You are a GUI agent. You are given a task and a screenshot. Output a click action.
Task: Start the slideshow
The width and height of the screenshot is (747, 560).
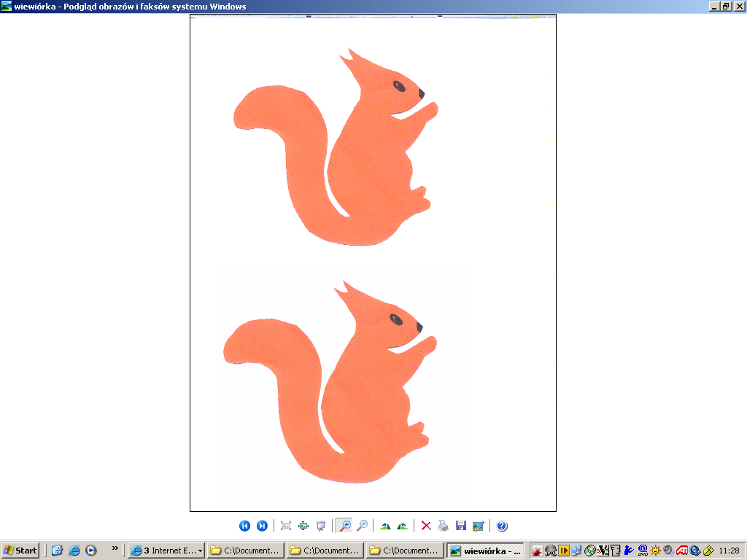click(320, 526)
